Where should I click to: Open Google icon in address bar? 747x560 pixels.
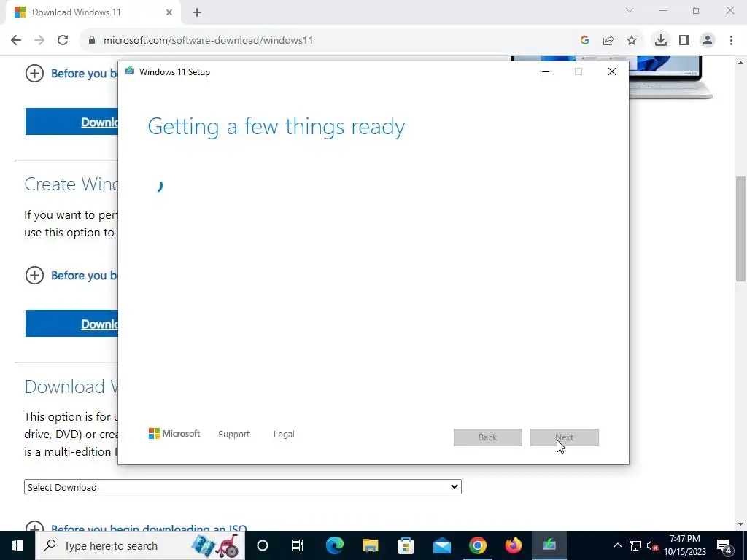585,41
